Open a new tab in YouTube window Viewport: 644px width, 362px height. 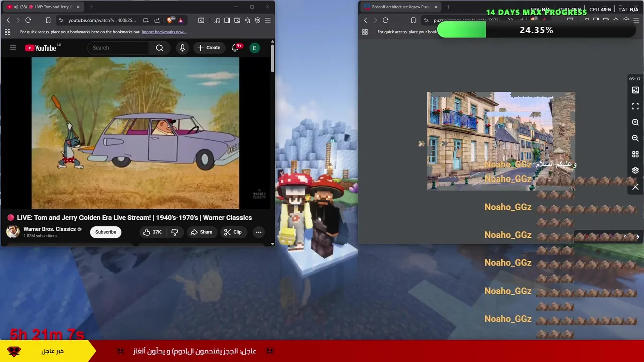(x=91, y=7)
